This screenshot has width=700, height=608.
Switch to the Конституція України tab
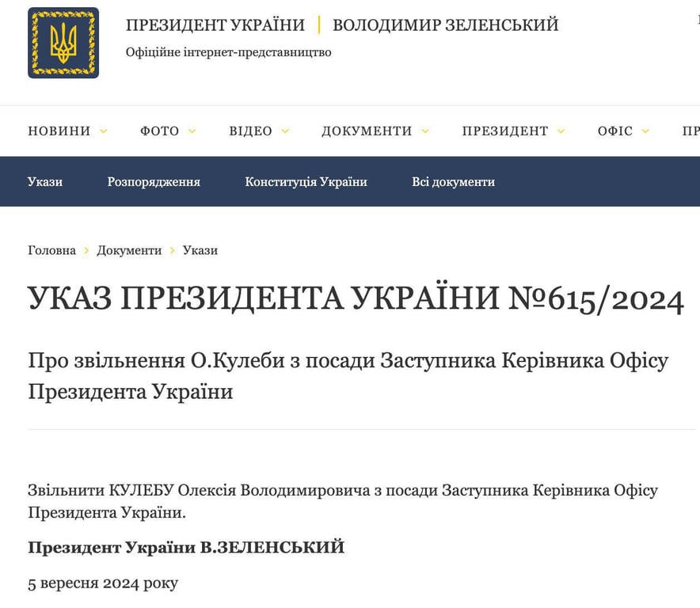(305, 181)
